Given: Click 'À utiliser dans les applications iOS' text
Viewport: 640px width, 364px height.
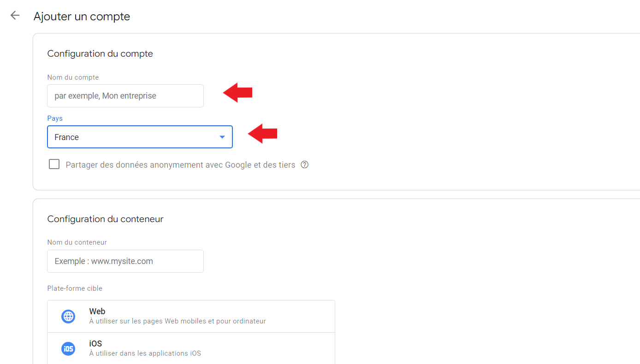Looking at the screenshot, I should coord(145,353).
